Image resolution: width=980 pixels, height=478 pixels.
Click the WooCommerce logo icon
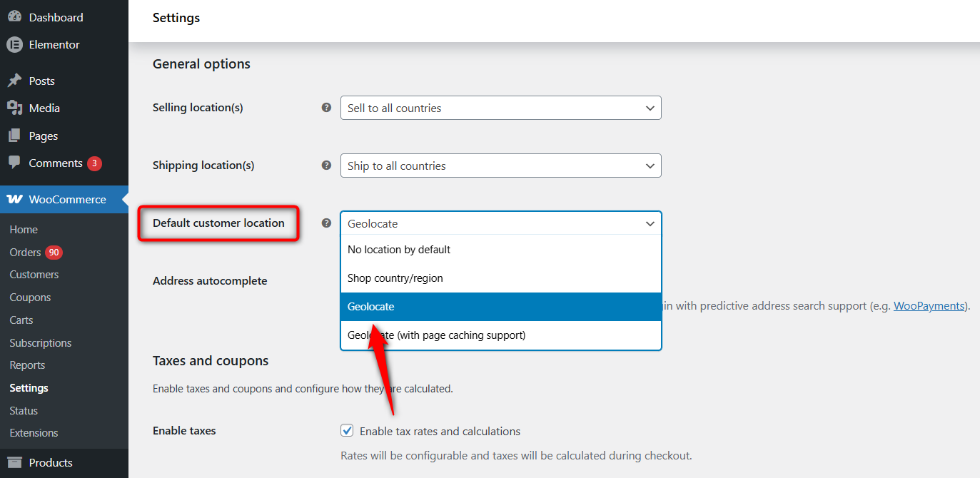(14, 199)
